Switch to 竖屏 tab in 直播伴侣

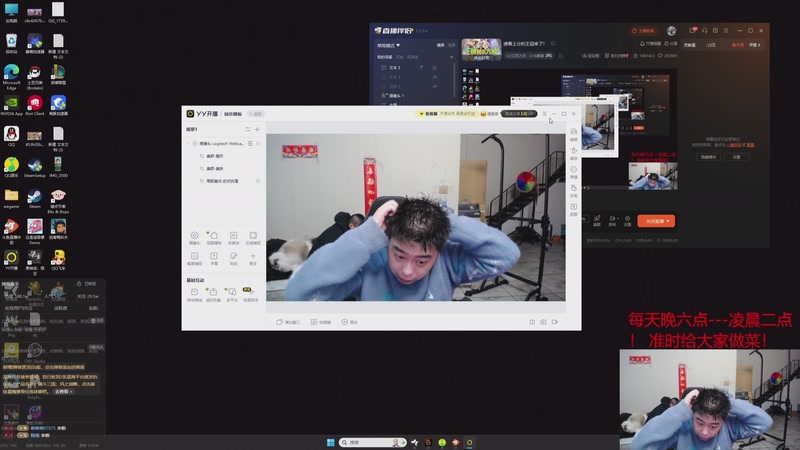(x=451, y=45)
